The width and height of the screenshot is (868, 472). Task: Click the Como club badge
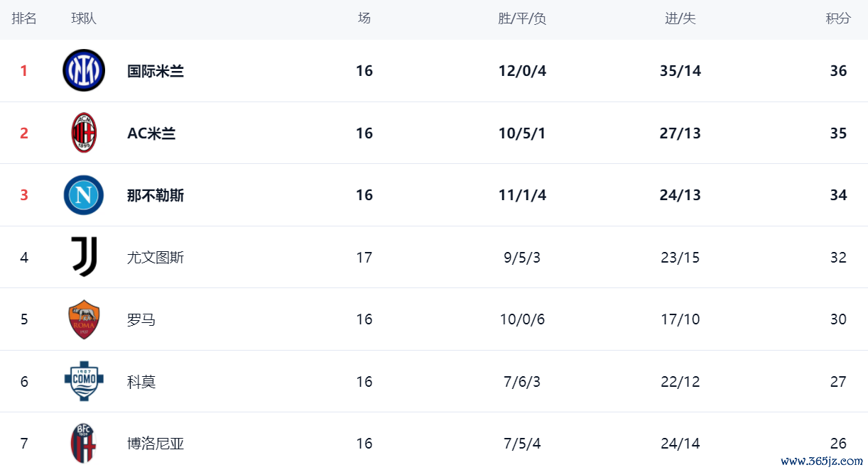coord(84,381)
